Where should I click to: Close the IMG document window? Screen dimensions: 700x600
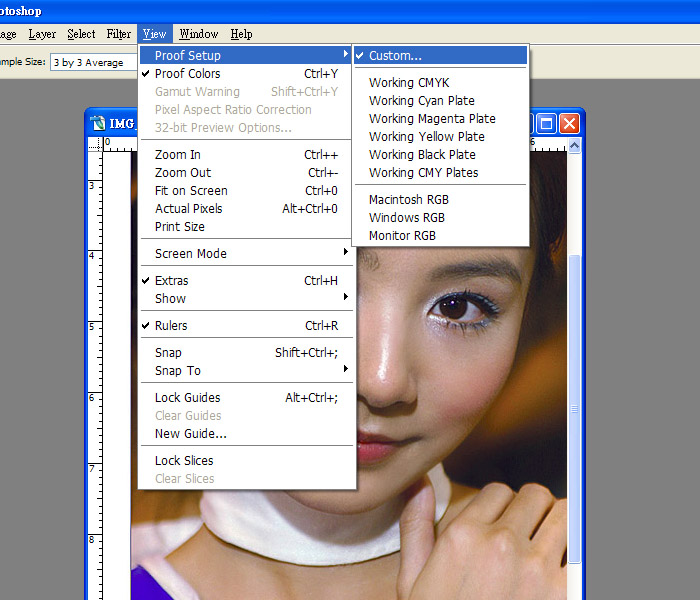569,123
